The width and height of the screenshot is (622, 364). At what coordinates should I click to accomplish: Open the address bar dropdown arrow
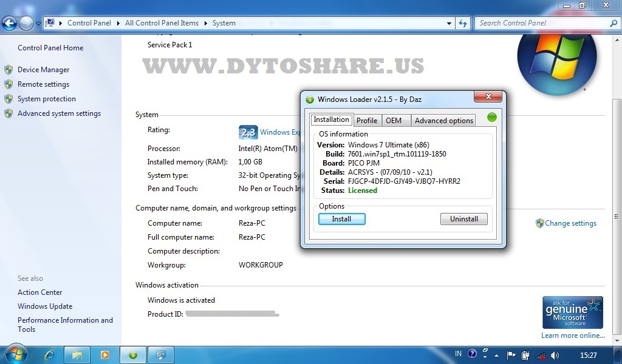coord(448,23)
